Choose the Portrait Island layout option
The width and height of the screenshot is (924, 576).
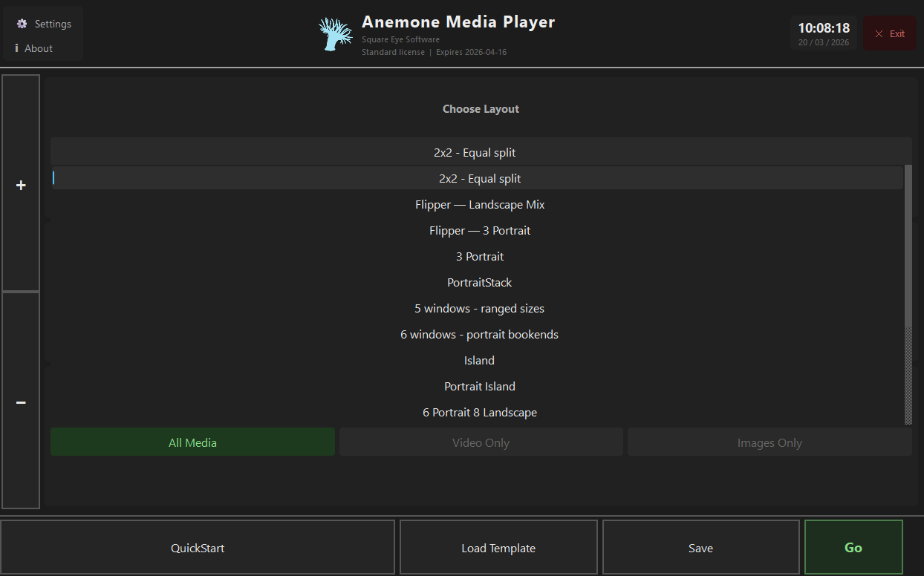pos(480,386)
